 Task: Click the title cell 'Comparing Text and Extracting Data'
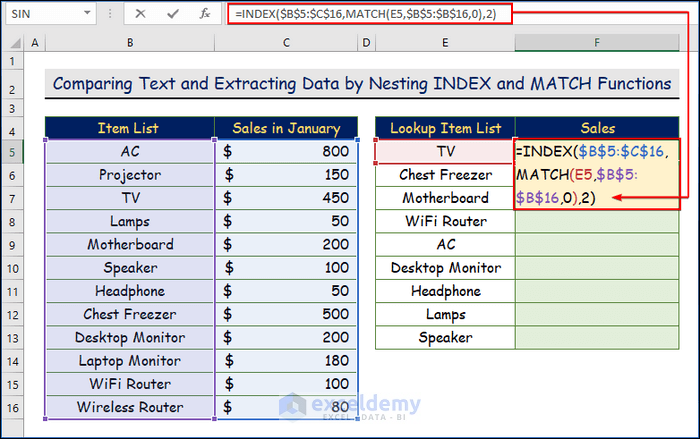point(362,84)
